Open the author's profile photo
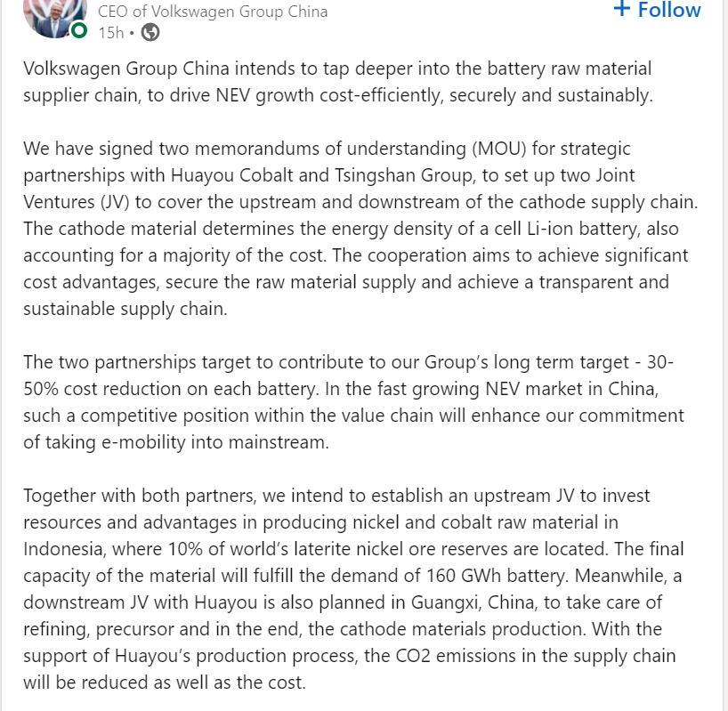This screenshot has width=728, height=711. click(x=55, y=16)
